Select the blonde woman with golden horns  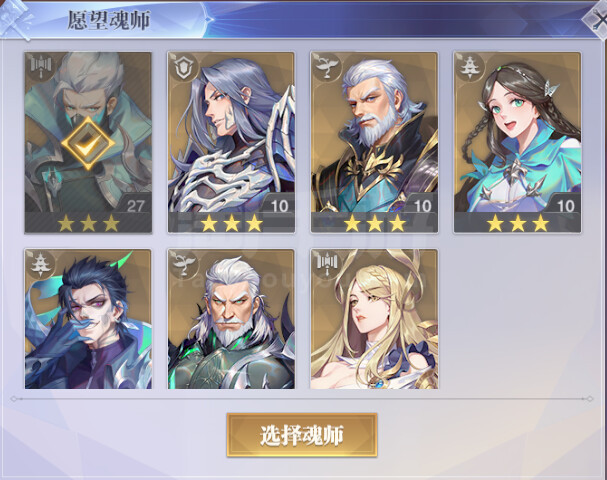374,319
